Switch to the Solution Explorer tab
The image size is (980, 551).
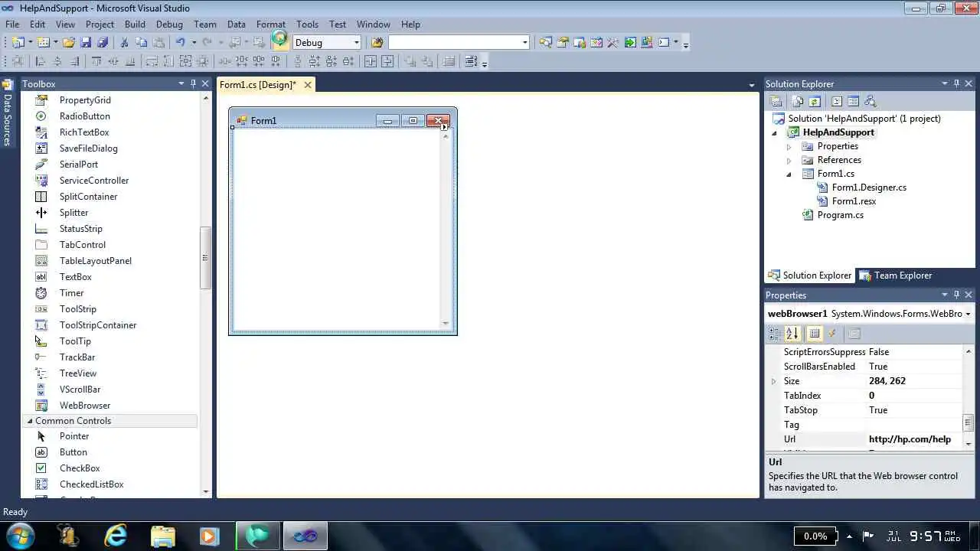pos(810,275)
